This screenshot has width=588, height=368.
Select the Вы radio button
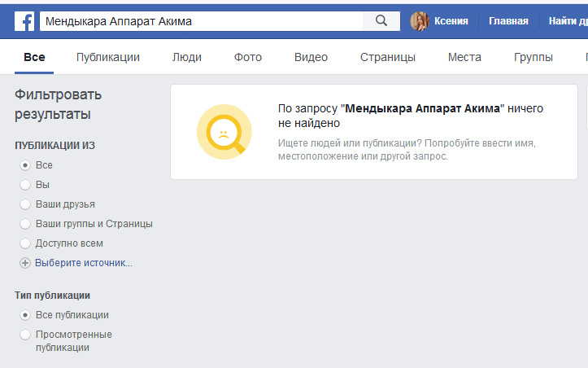(x=25, y=185)
